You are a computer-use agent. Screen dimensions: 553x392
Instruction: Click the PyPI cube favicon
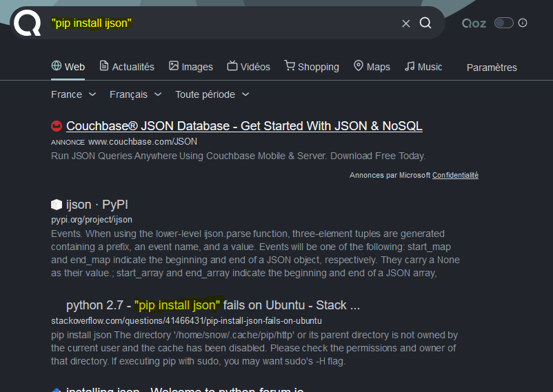click(57, 205)
